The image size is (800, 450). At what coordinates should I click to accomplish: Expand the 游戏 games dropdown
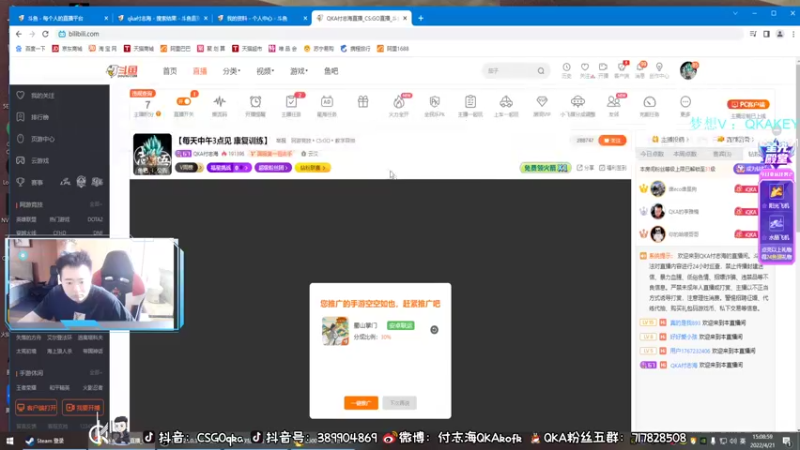(298, 71)
